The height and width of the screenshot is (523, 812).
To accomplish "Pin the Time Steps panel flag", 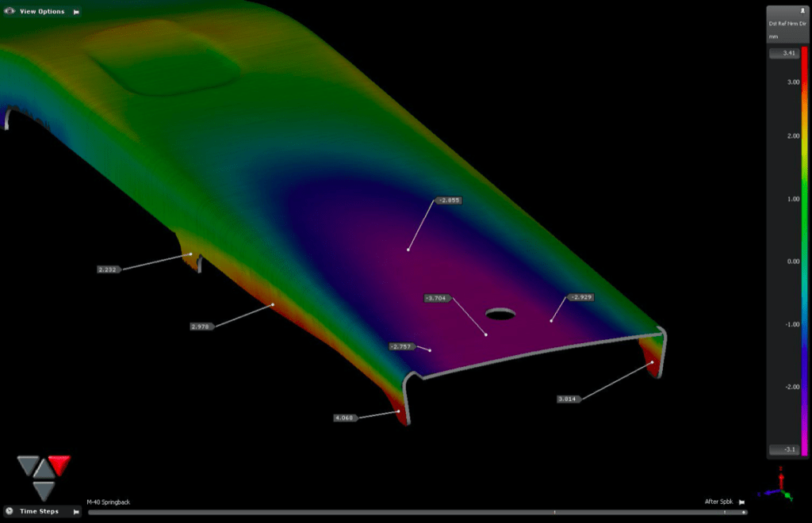I will point(75,511).
